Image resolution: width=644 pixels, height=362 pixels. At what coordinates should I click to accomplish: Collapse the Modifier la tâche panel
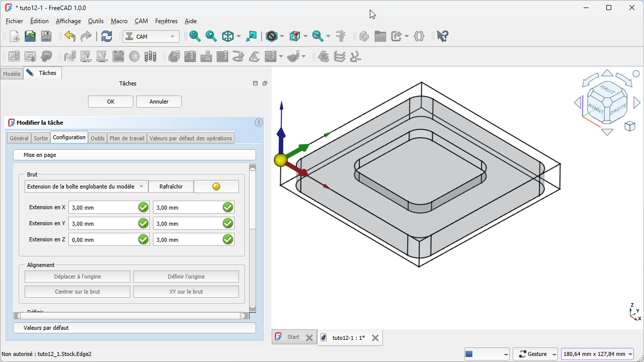click(259, 122)
